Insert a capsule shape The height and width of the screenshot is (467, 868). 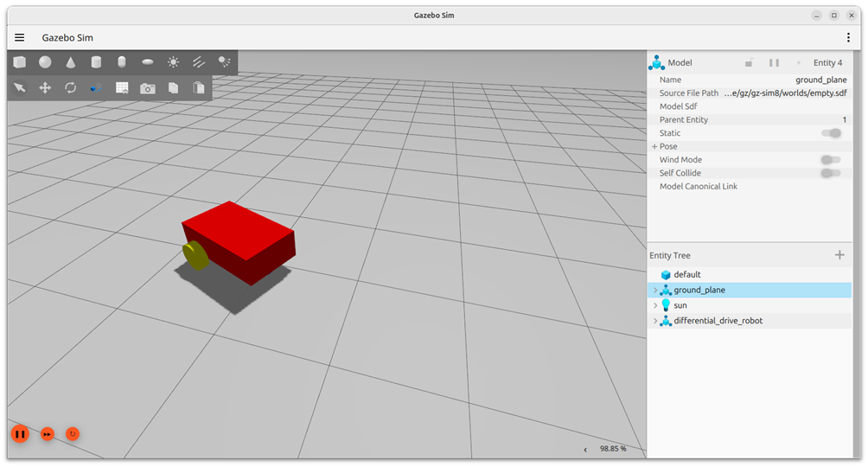point(122,62)
